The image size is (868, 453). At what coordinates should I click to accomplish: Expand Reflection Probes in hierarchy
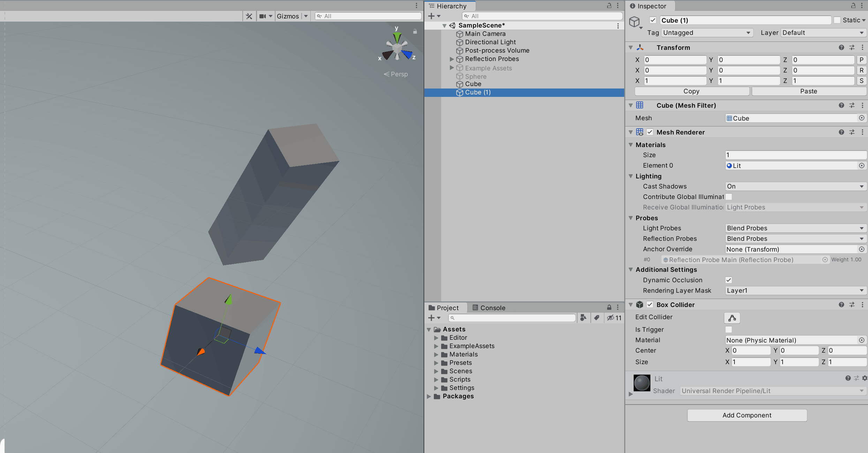[452, 59]
